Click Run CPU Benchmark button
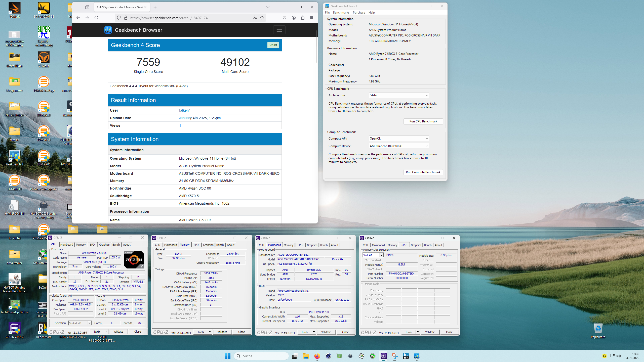Screen dimensions: 644x362 coord(423,121)
